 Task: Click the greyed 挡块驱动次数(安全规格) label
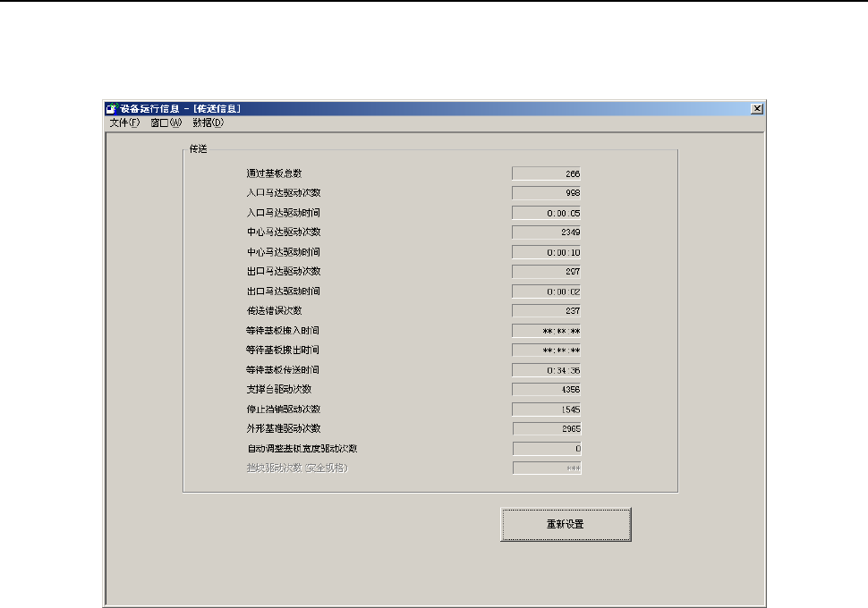297,468
